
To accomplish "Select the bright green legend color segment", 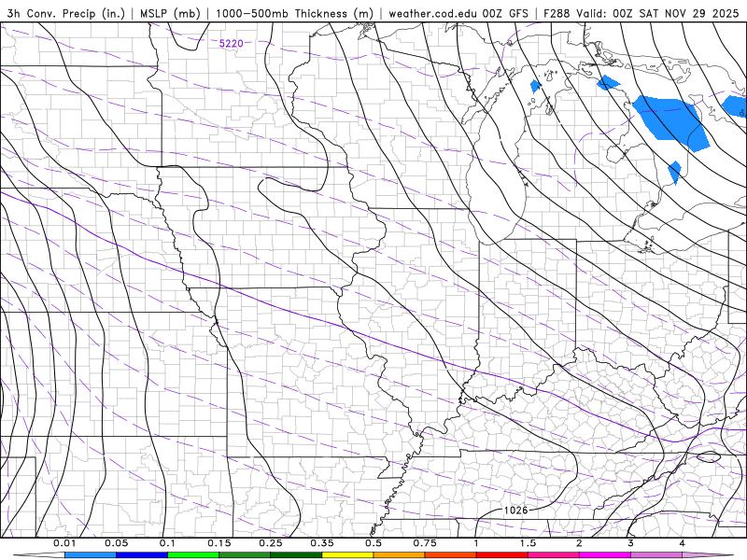I will tap(193, 555).
